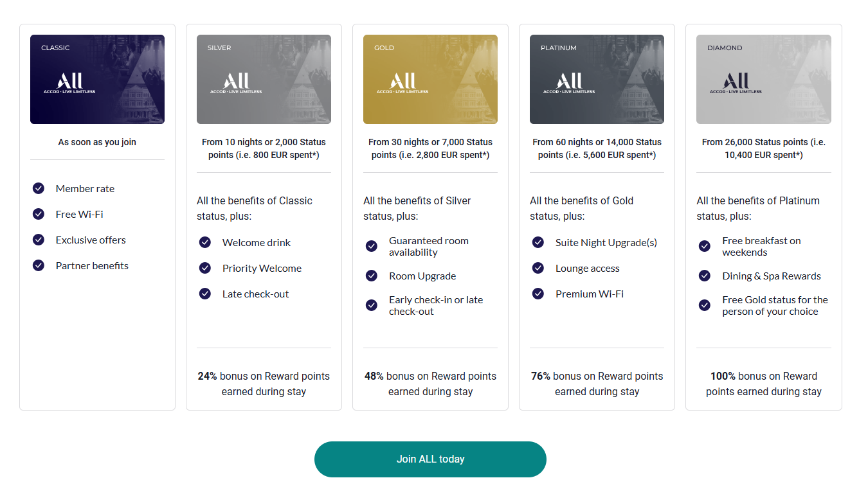Click the checkmark icon beside Free Wi-Fi
Viewport: 868px width, 496px height.
[x=38, y=214]
